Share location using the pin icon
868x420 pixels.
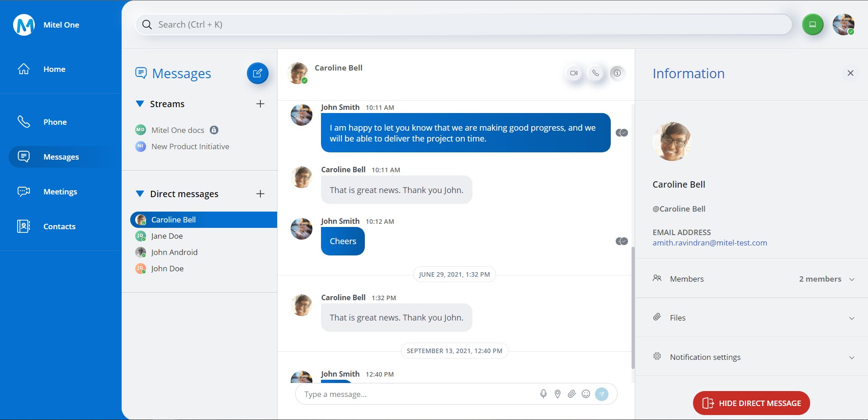557,394
